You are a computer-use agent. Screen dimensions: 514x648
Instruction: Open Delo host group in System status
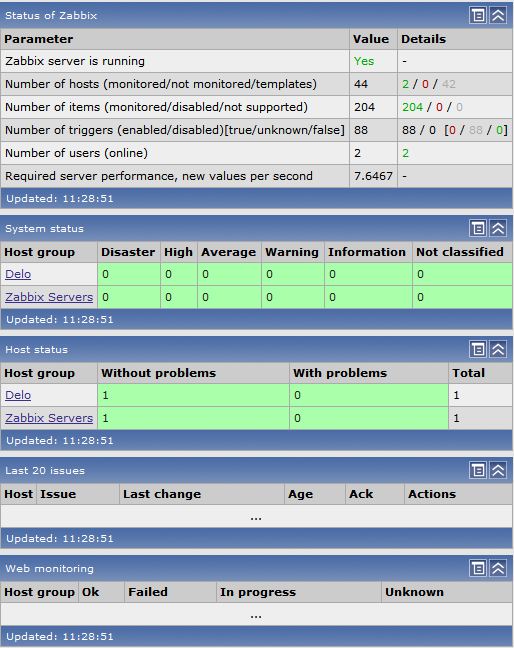[x=18, y=274]
